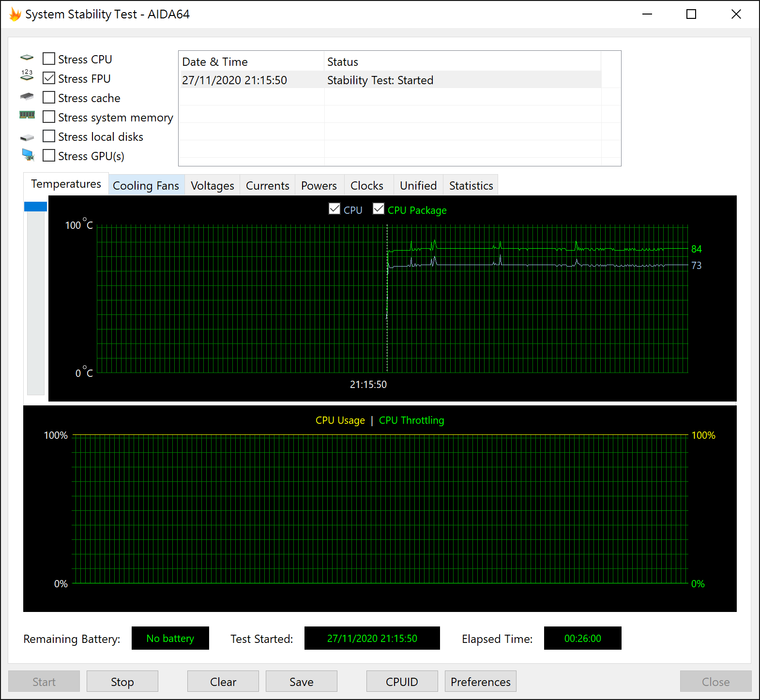Select the Stability Test: Started log row

tap(380, 80)
